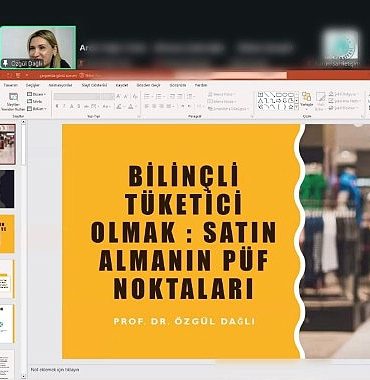Click the Justify alignment icon
This screenshot has width=370, height=380.
coord(169,106)
